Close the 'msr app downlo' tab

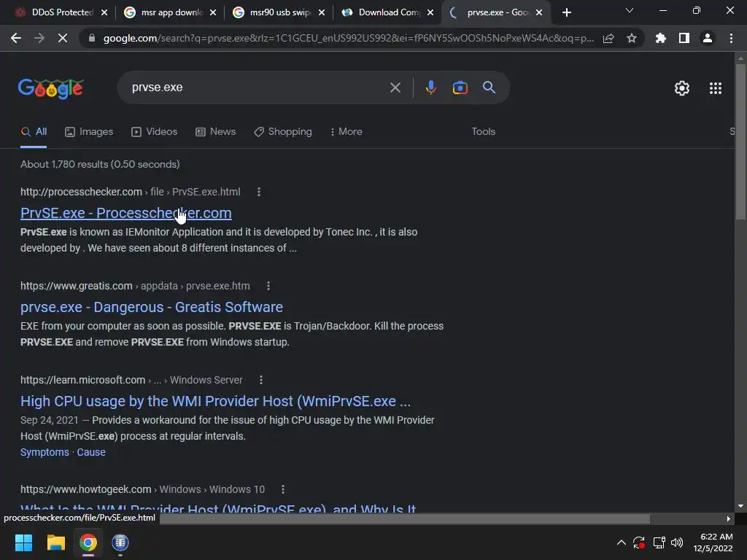click(x=213, y=13)
